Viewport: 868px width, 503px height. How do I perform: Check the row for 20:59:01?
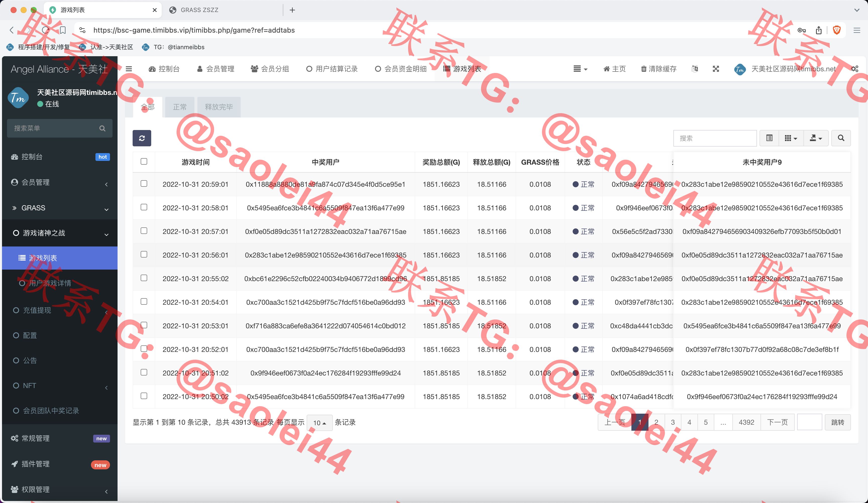[144, 183]
